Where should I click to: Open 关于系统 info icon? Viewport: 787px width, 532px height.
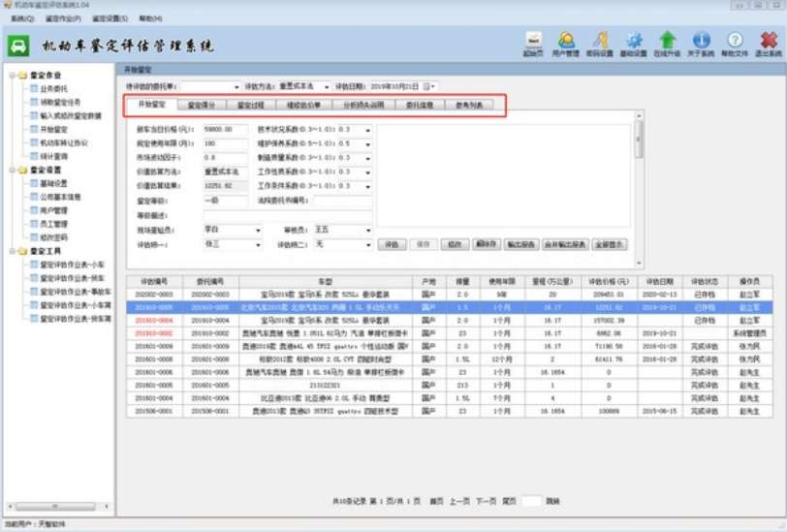(x=701, y=43)
